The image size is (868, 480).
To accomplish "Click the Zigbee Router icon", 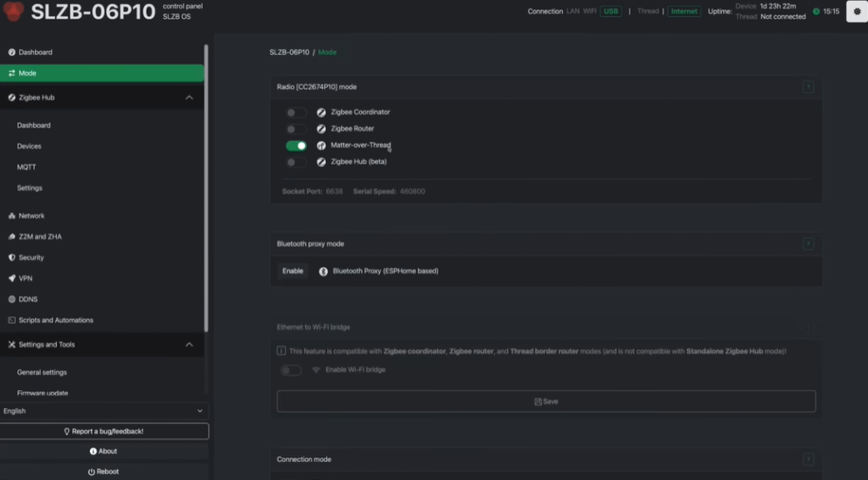I will (321, 129).
